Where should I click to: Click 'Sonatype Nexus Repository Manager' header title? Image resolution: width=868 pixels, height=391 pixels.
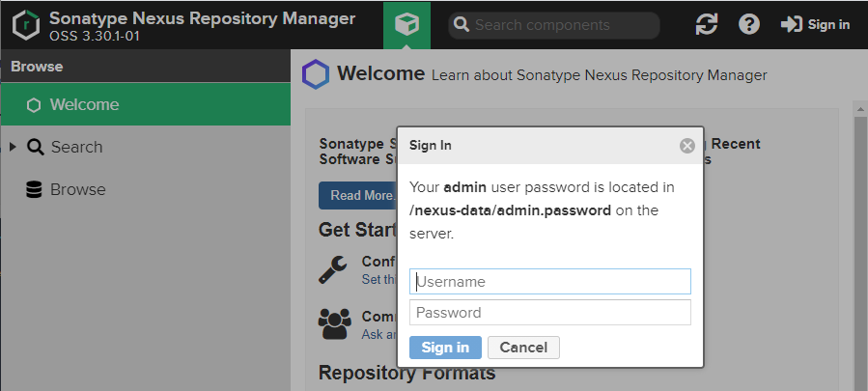[202, 17]
